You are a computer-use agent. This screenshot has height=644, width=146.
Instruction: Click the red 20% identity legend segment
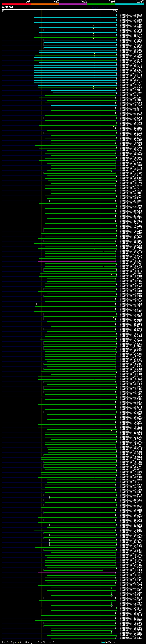[16, 4]
